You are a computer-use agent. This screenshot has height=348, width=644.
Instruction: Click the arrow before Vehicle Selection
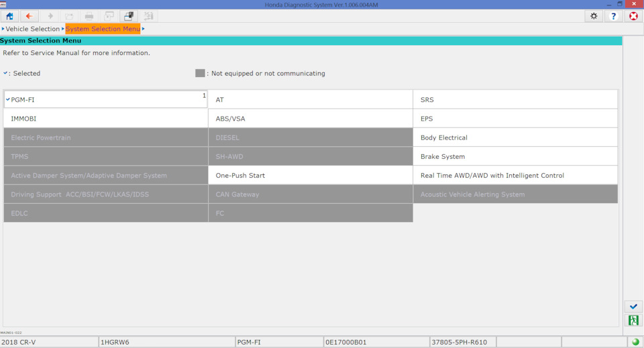click(x=3, y=29)
